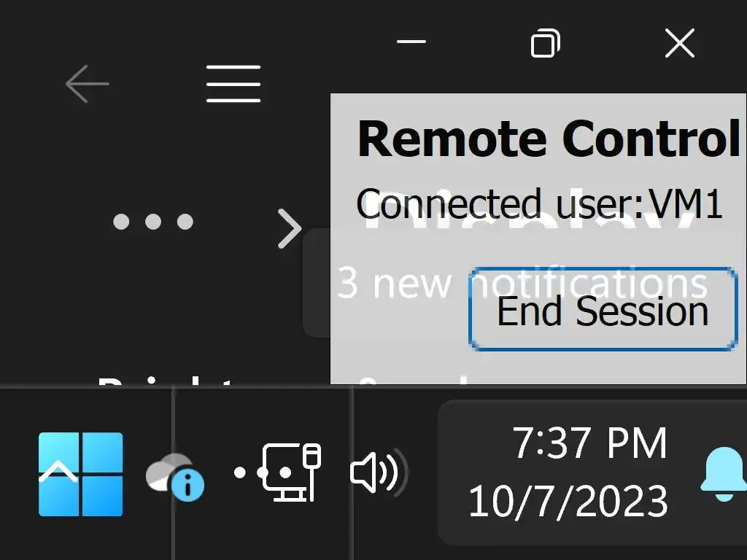Click the End Session button
Screen dimensions: 747x560
click(x=602, y=310)
